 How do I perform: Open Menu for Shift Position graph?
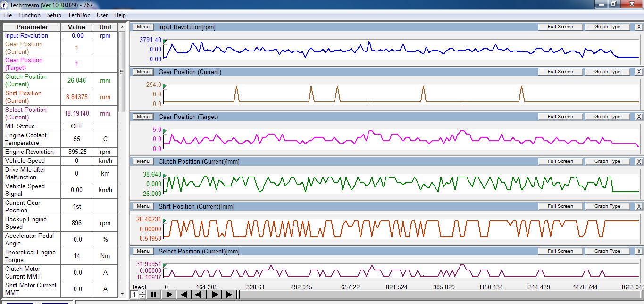(x=143, y=206)
